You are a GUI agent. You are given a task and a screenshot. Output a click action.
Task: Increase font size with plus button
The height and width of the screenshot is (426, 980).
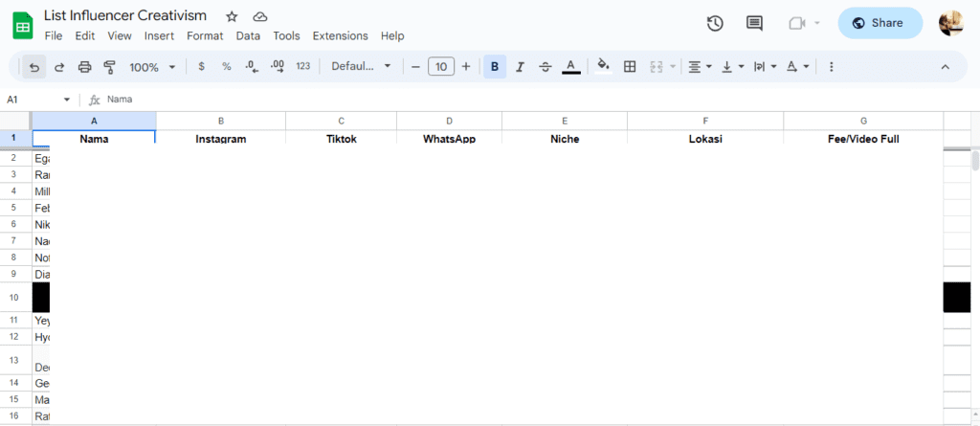coord(466,67)
